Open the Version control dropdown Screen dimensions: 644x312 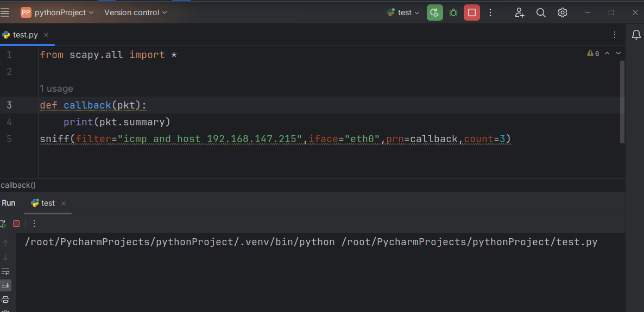(136, 12)
